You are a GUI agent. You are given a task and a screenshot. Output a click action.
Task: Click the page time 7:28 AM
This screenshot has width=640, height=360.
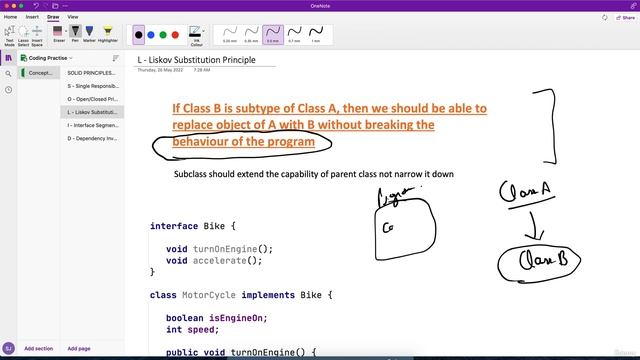202,70
